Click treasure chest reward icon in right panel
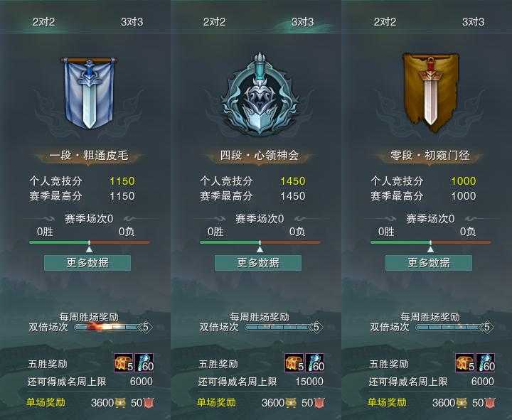 (x=465, y=362)
